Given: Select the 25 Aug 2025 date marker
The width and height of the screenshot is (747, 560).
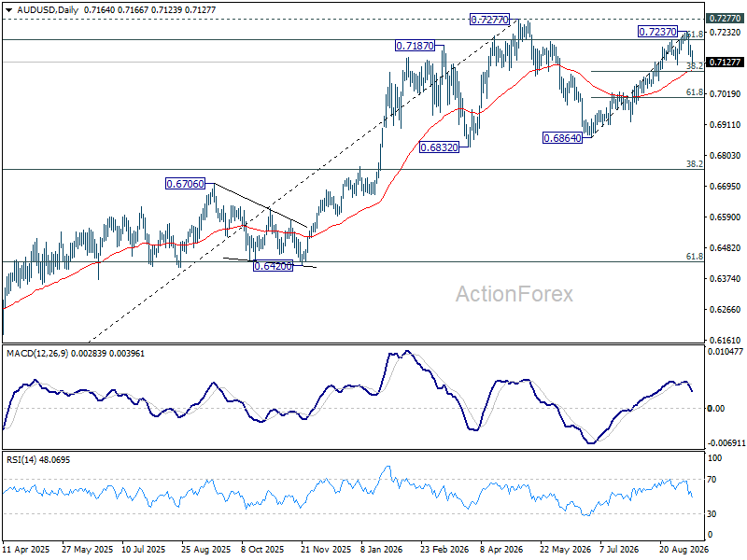Looking at the screenshot, I should pos(205,549).
